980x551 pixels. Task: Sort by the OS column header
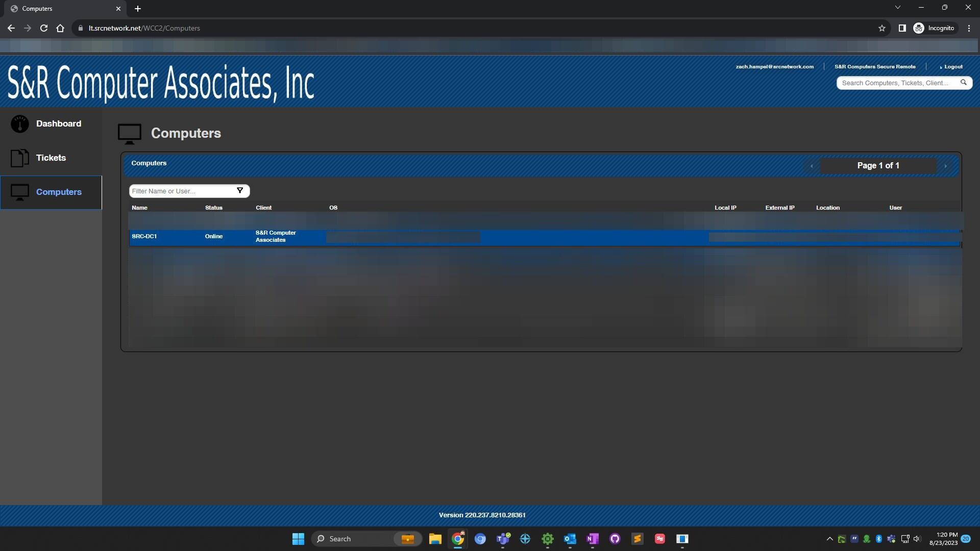coord(333,208)
